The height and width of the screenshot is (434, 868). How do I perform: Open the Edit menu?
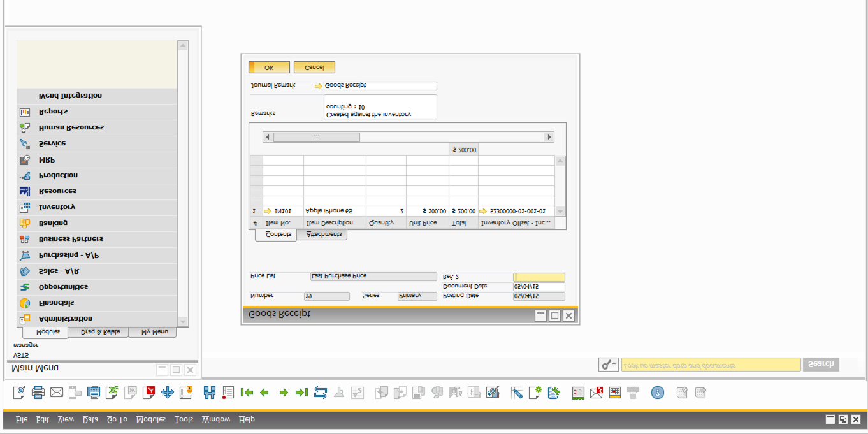coord(43,419)
